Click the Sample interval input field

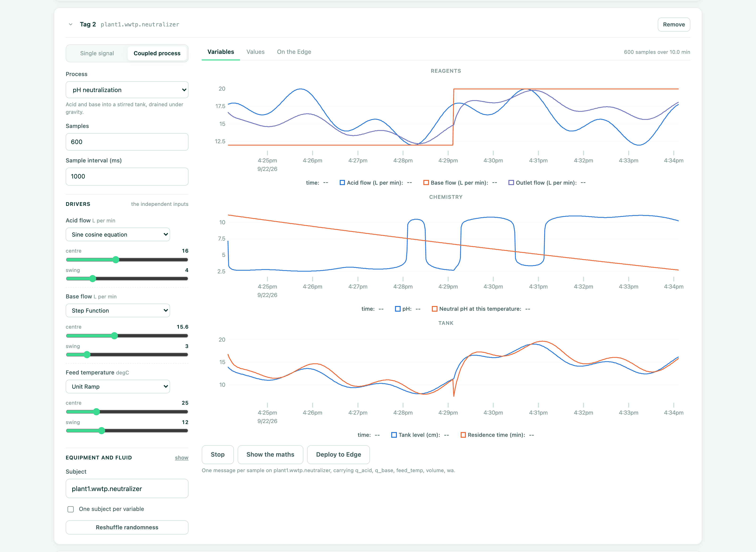(x=127, y=176)
